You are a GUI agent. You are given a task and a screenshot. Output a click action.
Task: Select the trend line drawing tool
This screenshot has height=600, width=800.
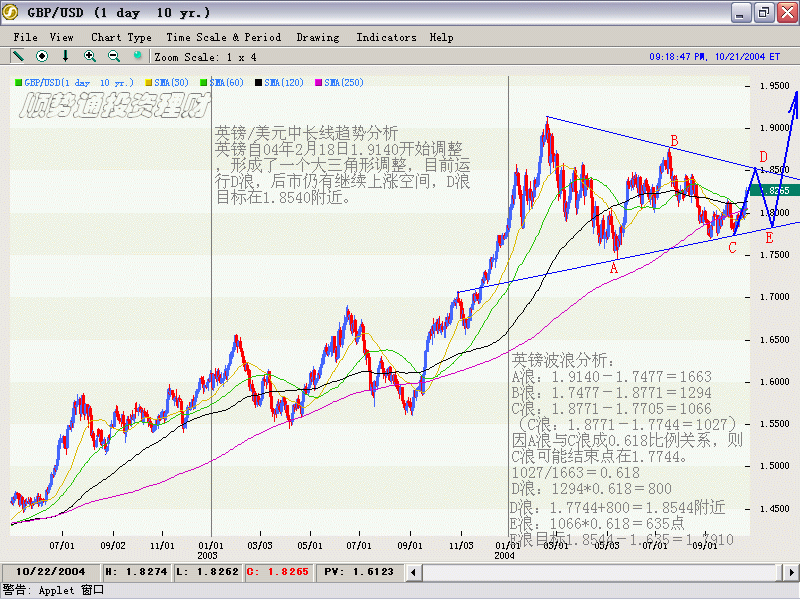[x=19, y=57]
